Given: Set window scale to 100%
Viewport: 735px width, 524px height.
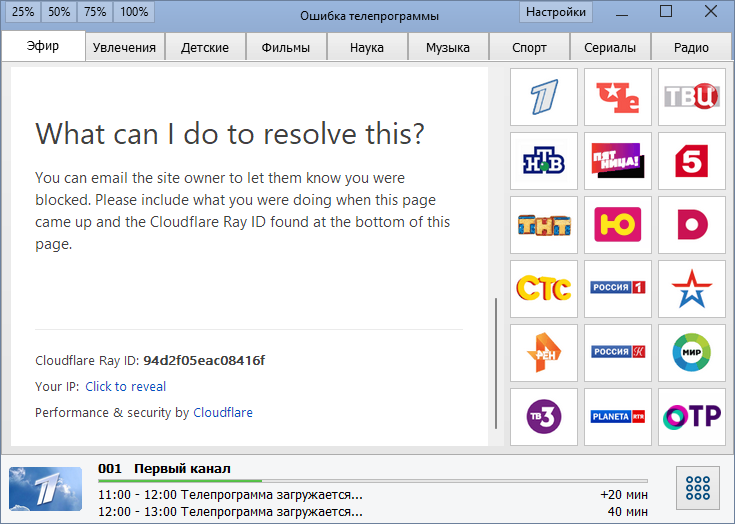Looking at the screenshot, I should 134,12.
